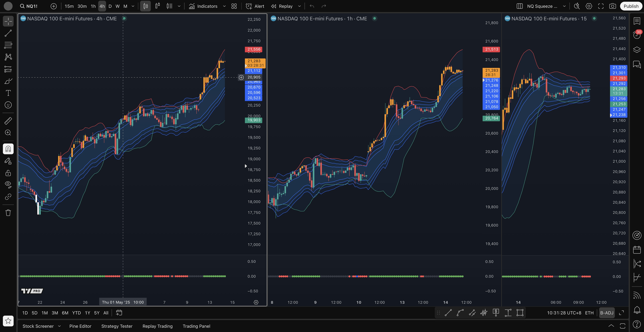Toggle Magnet mode on the drawing toolbar
Screen dimensions: 644x332
coord(8,149)
